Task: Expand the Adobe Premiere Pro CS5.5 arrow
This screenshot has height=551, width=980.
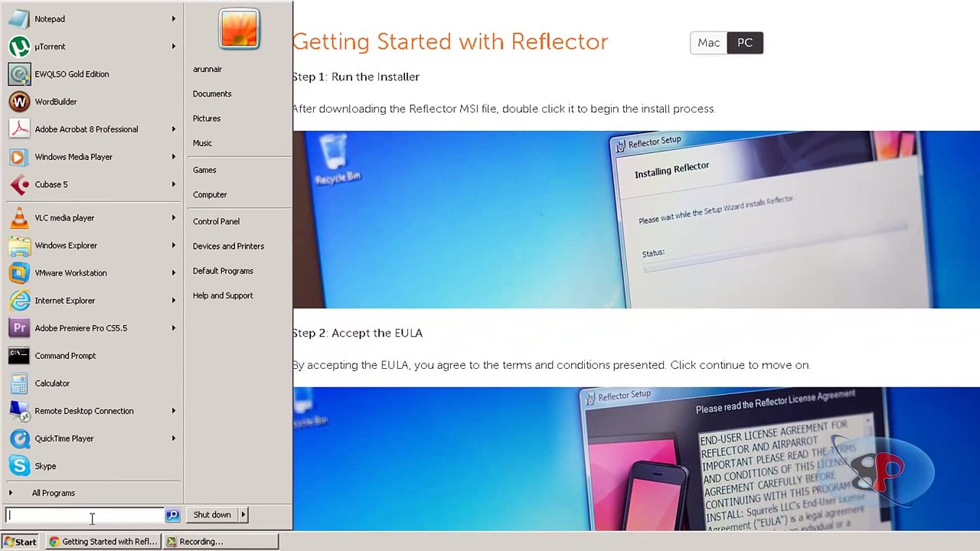Action: click(173, 328)
